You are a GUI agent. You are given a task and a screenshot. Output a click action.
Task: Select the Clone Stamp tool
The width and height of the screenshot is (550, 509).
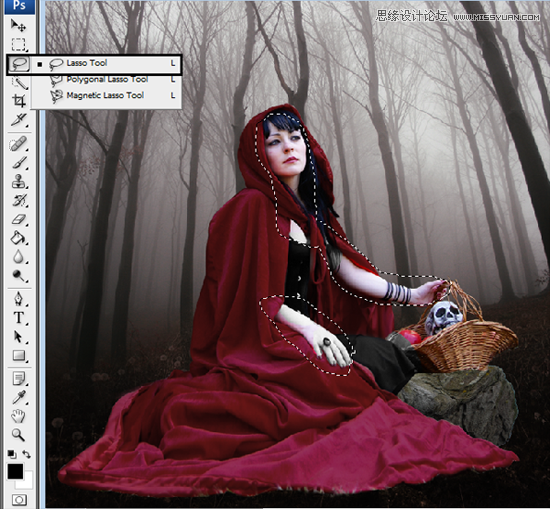[19, 182]
